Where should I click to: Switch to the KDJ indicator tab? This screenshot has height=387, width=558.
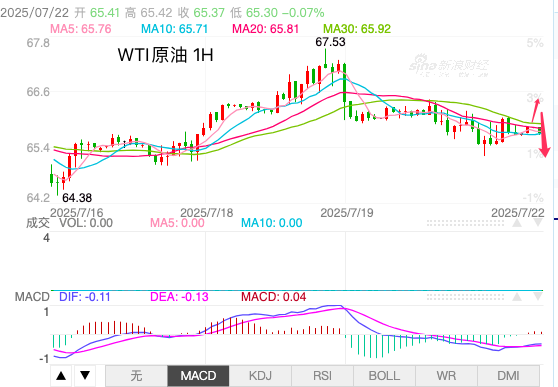tap(260, 376)
